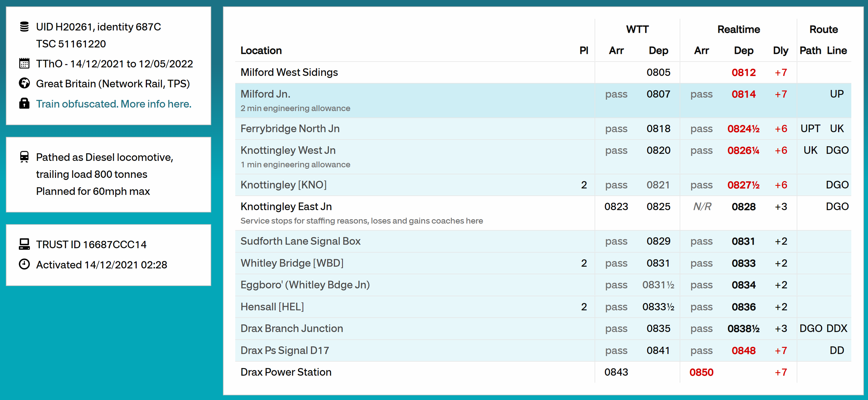868x400 pixels.
Task: Click the train icon beside Pathed as Diesel
Action: [24, 157]
